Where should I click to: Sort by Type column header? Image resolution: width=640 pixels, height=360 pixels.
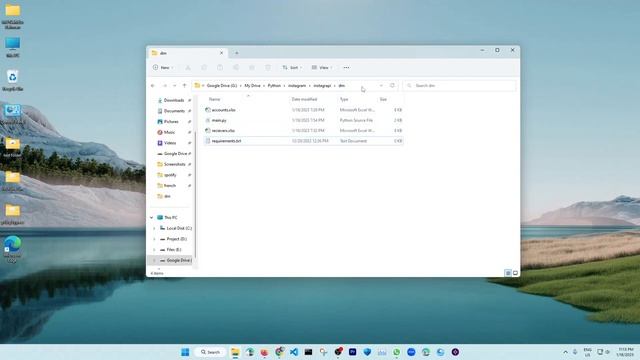coord(344,99)
